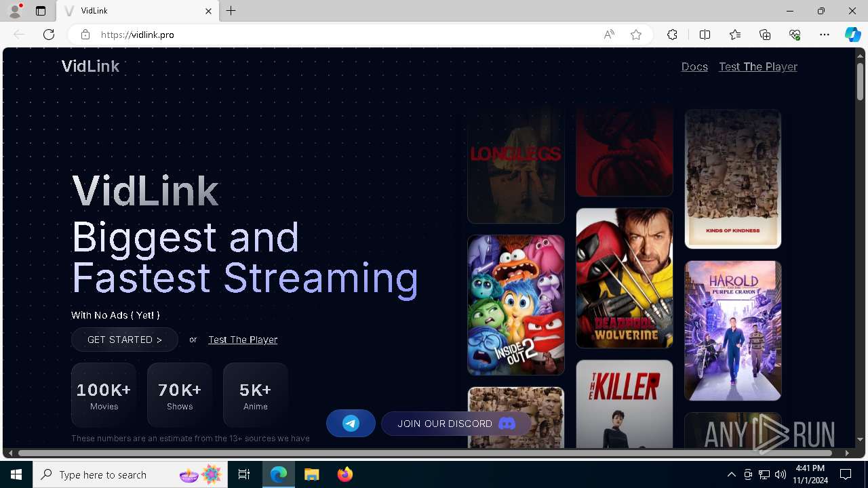Open Task View on the taskbar
The height and width of the screenshot is (488, 868).
[244, 474]
